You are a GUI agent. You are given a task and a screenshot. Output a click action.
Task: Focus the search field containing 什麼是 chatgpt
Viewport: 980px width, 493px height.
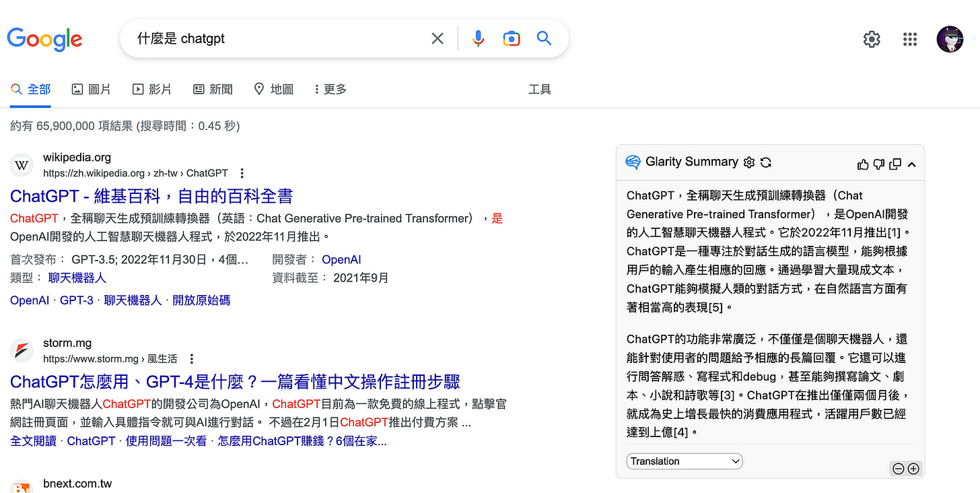coord(279,38)
